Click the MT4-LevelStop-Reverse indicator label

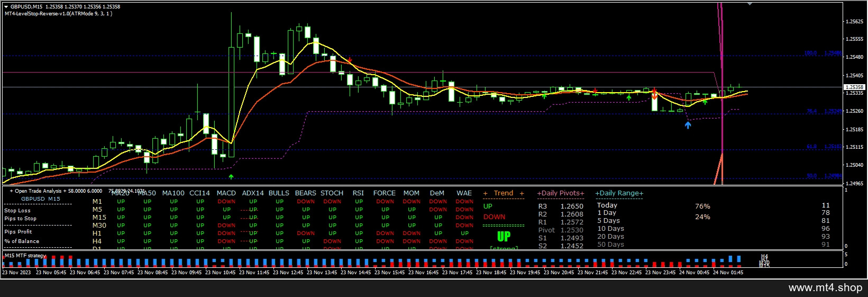point(58,14)
